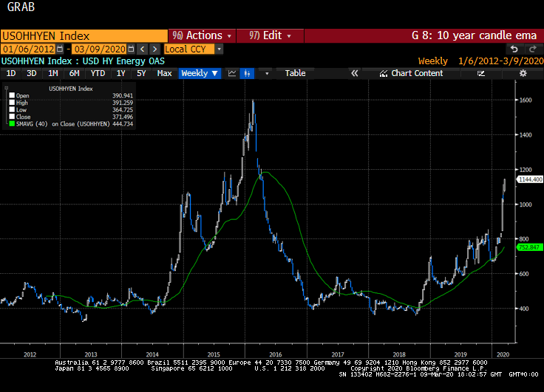
Task: Click the 1600 y-axis label
Action: pyautogui.click(x=526, y=100)
